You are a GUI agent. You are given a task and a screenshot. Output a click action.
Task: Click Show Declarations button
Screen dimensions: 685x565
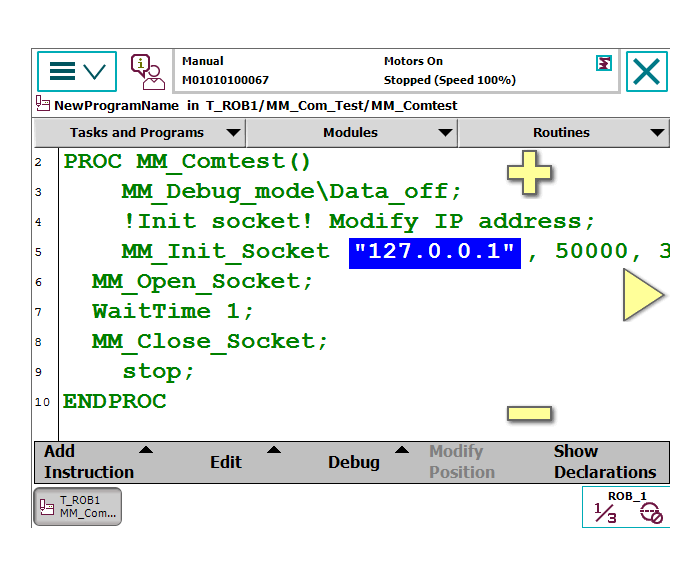tap(605, 462)
